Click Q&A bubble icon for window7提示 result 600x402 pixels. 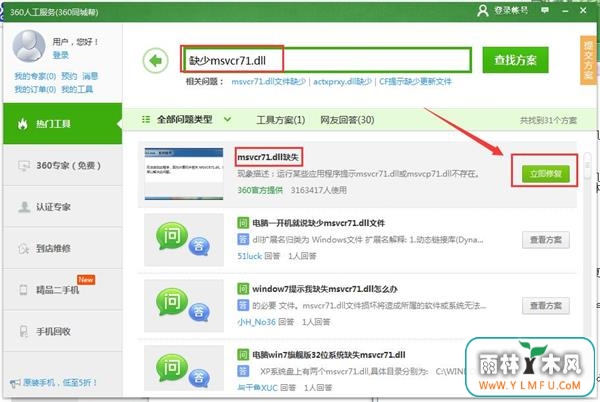click(183, 305)
